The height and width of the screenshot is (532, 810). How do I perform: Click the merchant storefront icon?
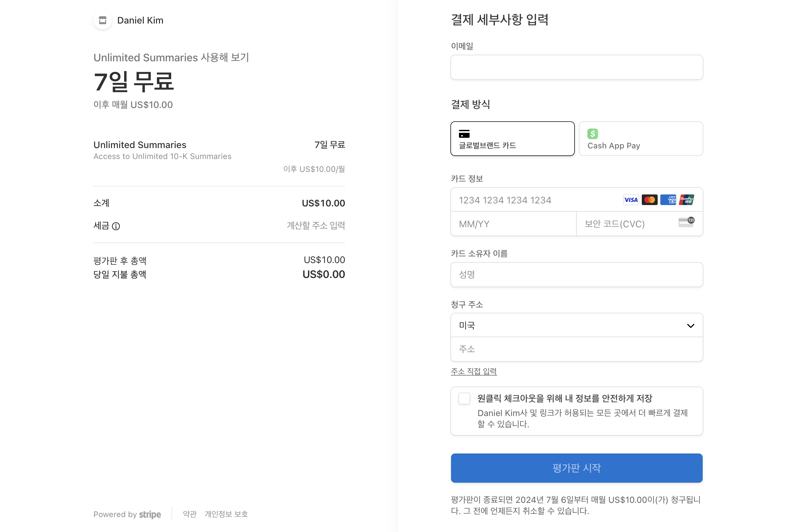[x=102, y=21]
